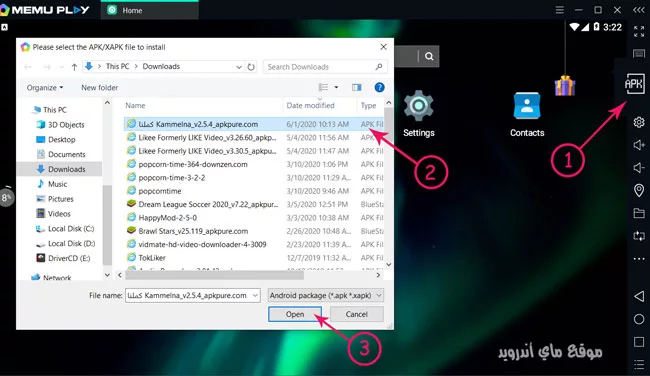
Task: Collapse sidebar with triple chevron icon
Action: coord(638,10)
